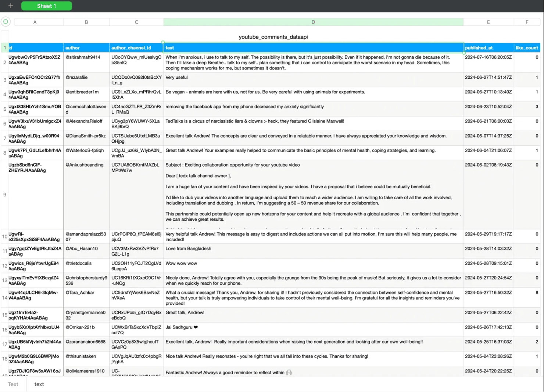Screen dimensions: 544x392
Task: Click the author cell @Abu_Hasan10
Action: [x=86, y=251]
